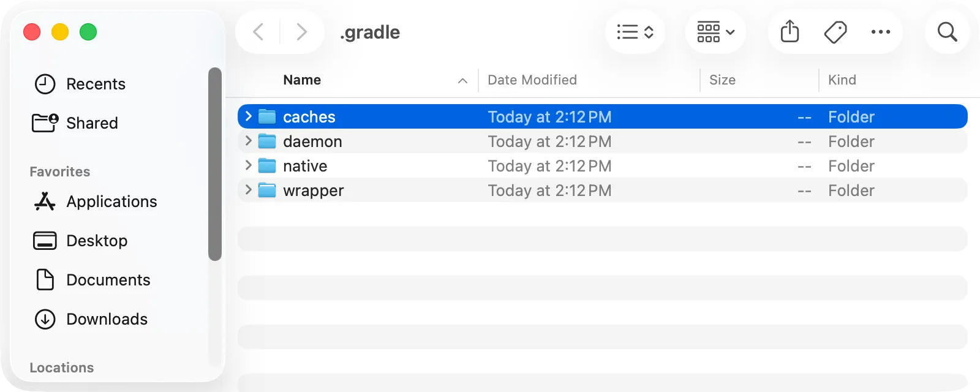Screen dimensions: 980x392
Task: Click the Downloads icon in the sidebar
Action: pyautogui.click(x=45, y=319)
